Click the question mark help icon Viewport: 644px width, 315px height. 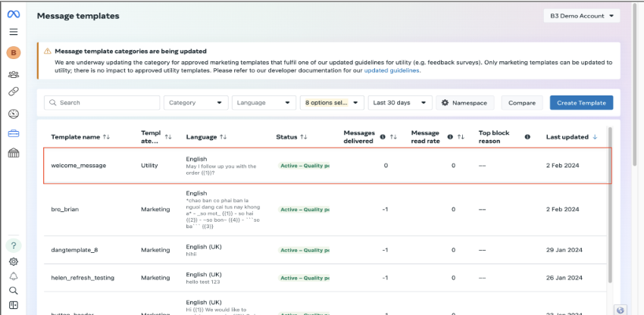coord(14,245)
